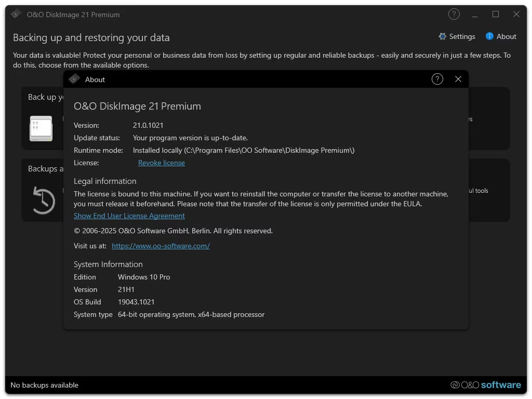Image resolution: width=532 pixels, height=399 pixels.
Task: Click the 'Edition' label
Action: 85,277
